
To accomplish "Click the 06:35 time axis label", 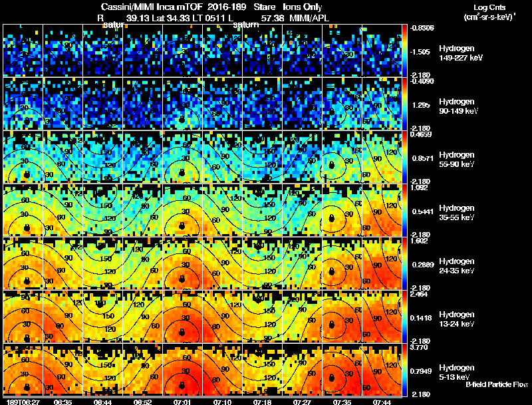I will click(63, 402).
